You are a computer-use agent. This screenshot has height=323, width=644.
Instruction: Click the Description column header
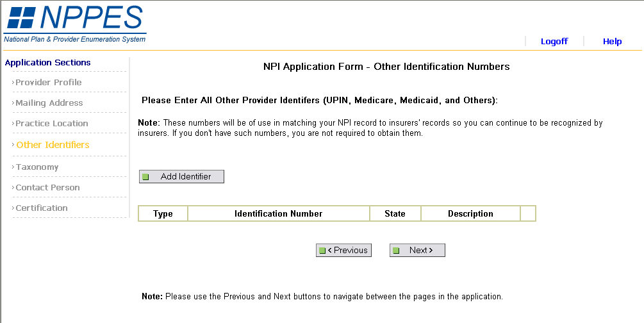click(x=470, y=214)
